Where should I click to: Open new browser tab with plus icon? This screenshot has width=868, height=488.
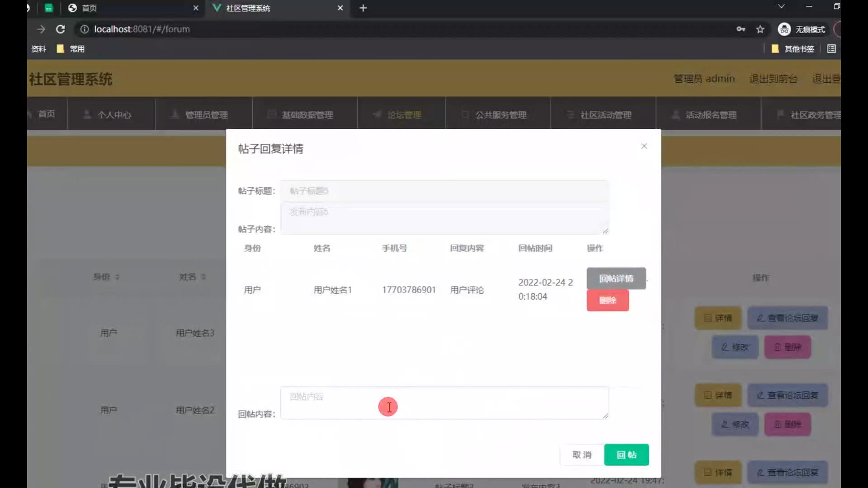[363, 8]
